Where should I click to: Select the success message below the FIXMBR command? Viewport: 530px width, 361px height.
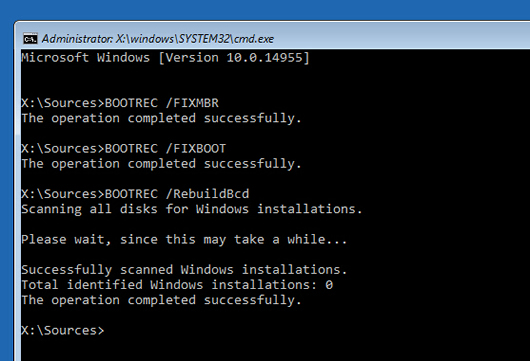161,118
